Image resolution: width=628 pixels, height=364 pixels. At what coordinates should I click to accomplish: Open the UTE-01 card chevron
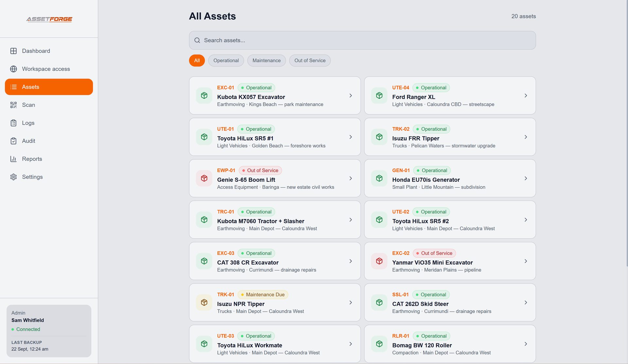click(x=351, y=137)
